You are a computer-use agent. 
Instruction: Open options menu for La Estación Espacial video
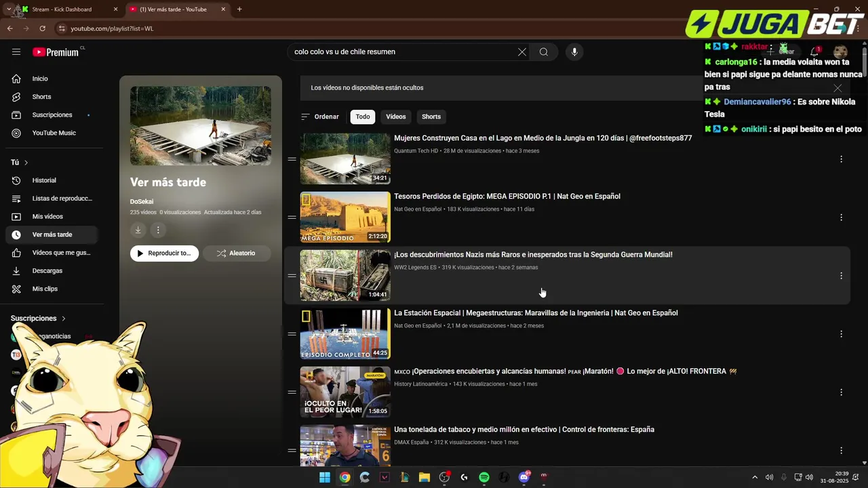(841, 334)
